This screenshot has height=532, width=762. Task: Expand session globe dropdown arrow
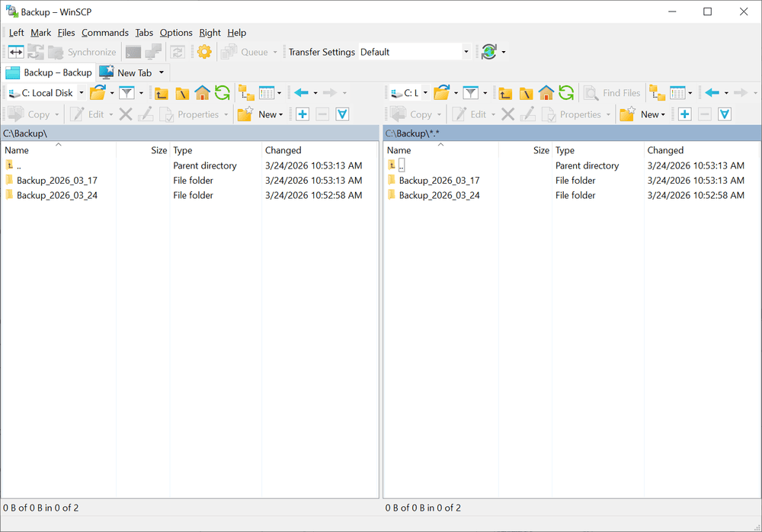click(504, 52)
